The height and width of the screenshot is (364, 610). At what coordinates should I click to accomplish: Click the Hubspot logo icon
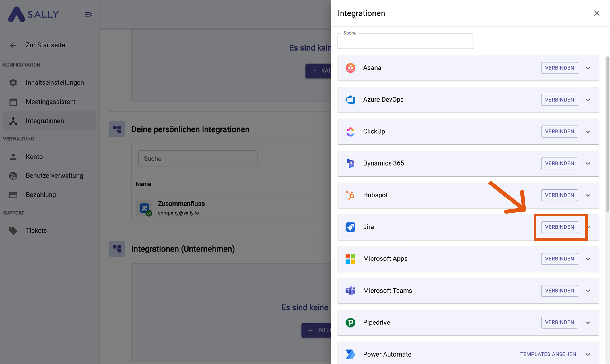coord(350,195)
